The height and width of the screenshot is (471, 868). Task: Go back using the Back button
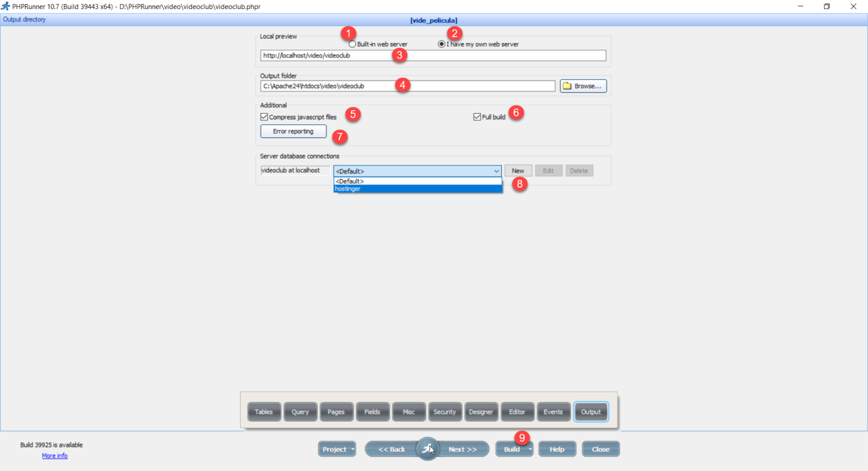(x=391, y=449)
